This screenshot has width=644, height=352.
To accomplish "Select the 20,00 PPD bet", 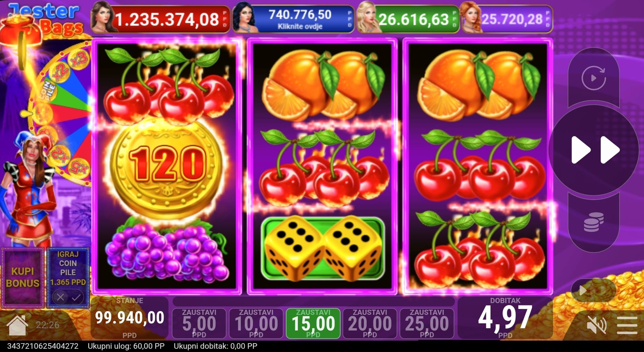I will point(370,323).
